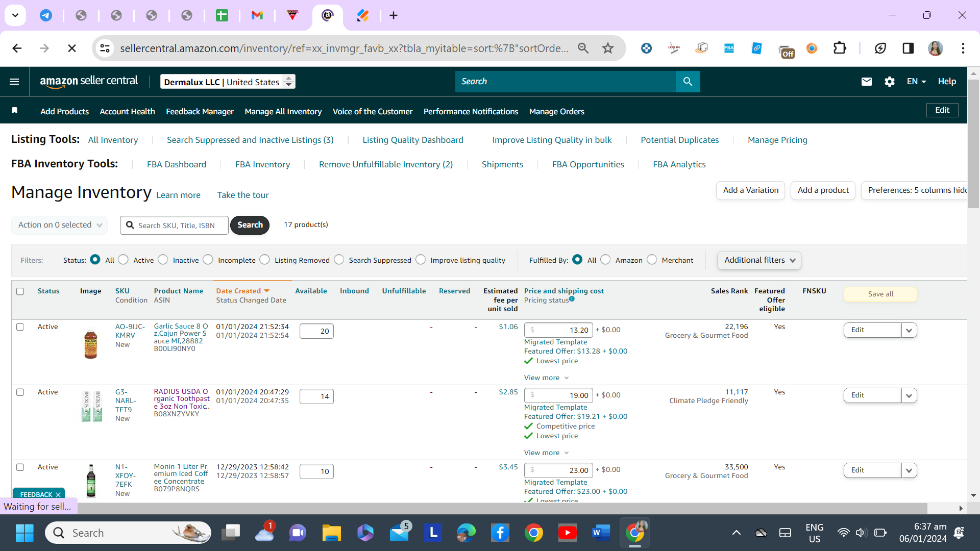Open the FBA Dashboard link
The image size is (980, 551).
point(177,164)
